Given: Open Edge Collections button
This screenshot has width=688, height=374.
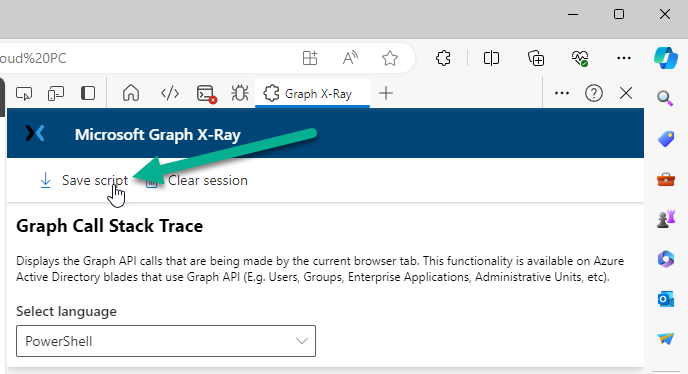Looking at the screenshot, I should pyautogui.click(x=536, y=58).
